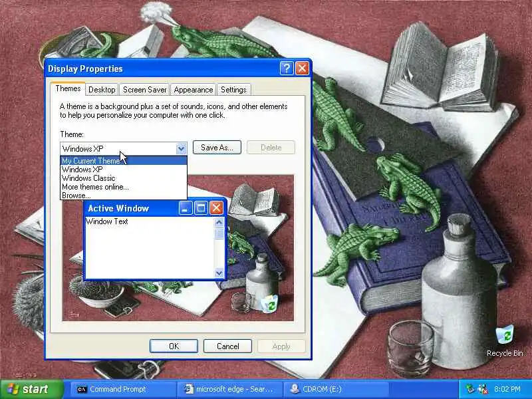Click the preview window scroll down arrow
The image size is (532, 399).
(219, 273)
